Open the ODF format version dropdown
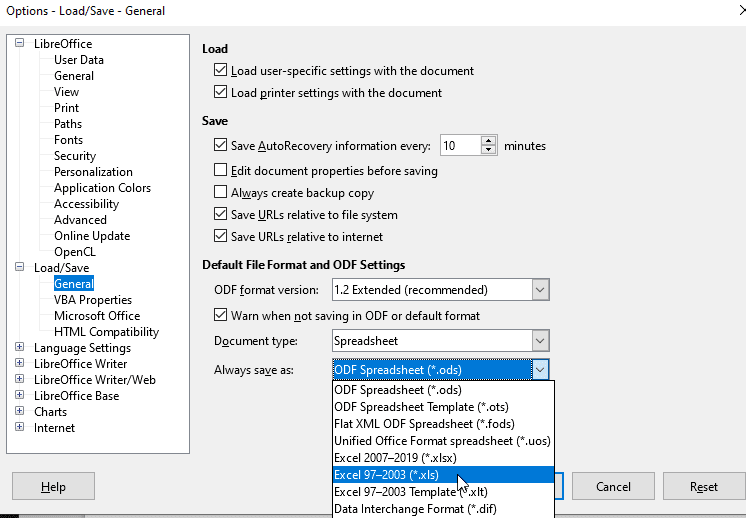This screenshot has height=518, width=746. (x=540, y=290)
